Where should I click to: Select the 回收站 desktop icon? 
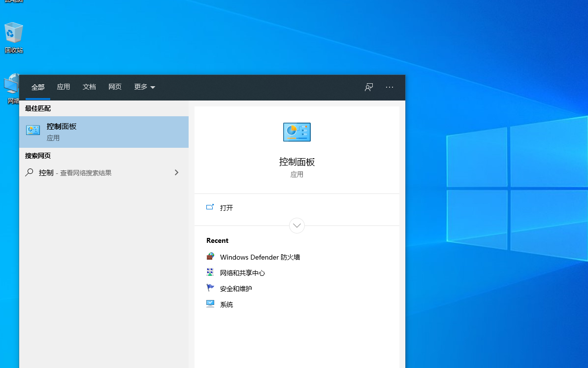14,37
